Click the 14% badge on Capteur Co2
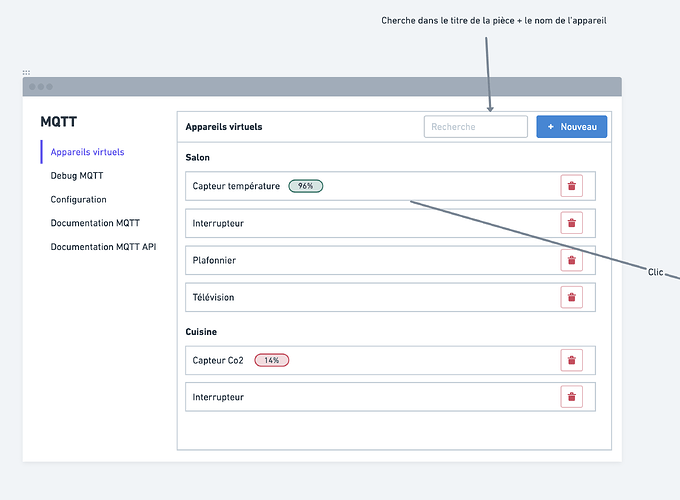The height and width of the screenshot is (500, 680). [x=271, y=360]
